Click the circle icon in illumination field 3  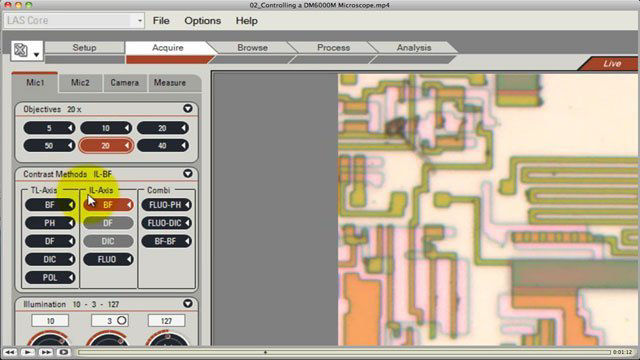(121, 320)
